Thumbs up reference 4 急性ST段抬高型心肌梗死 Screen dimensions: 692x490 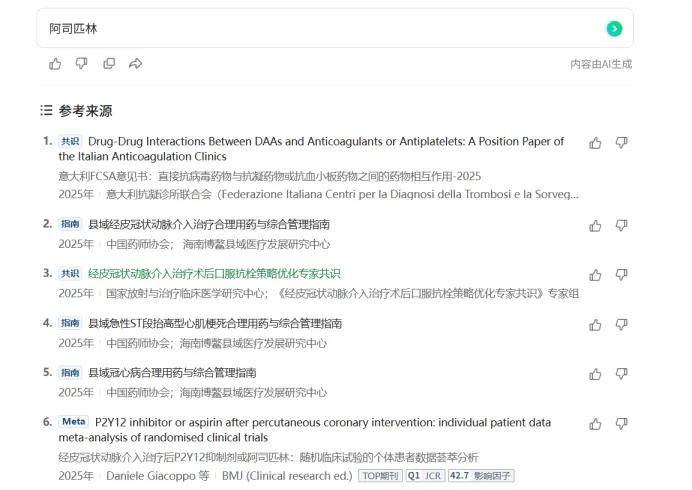[596, 325]
